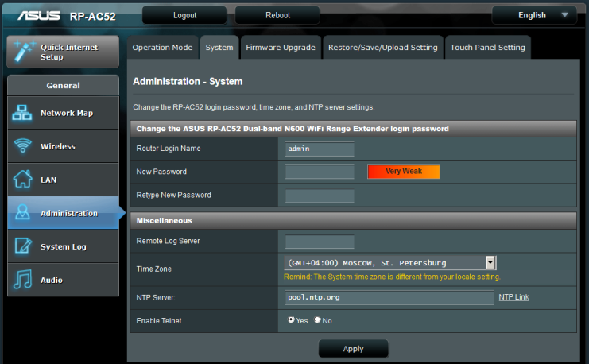589x364 pixels.
Task: Click the Administration - System heading
Action: (x=188, y=82)
